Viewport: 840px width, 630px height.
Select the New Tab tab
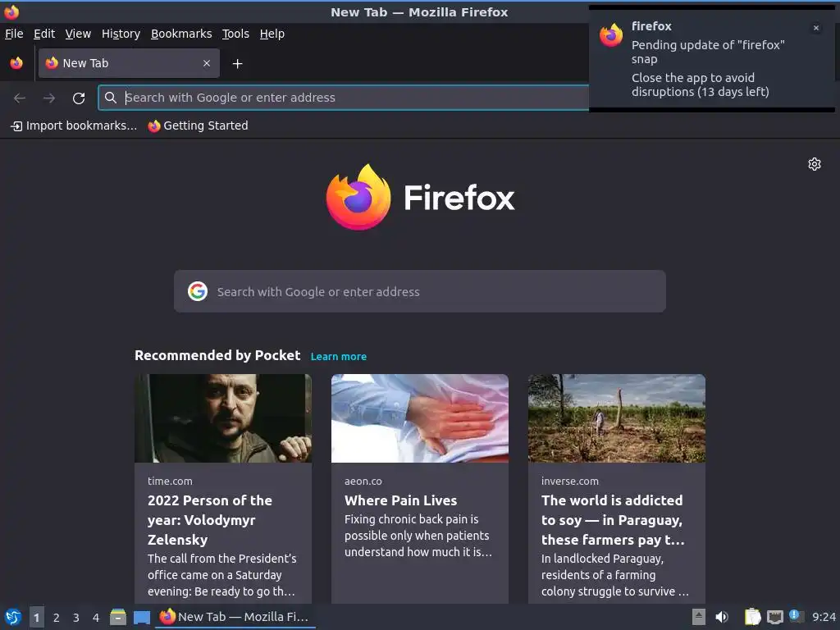pyautogui.click(x=129, y=63)
